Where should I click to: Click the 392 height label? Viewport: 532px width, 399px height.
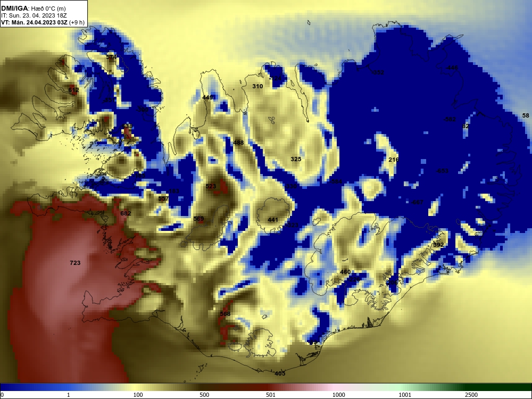click(x=438, y=245)
